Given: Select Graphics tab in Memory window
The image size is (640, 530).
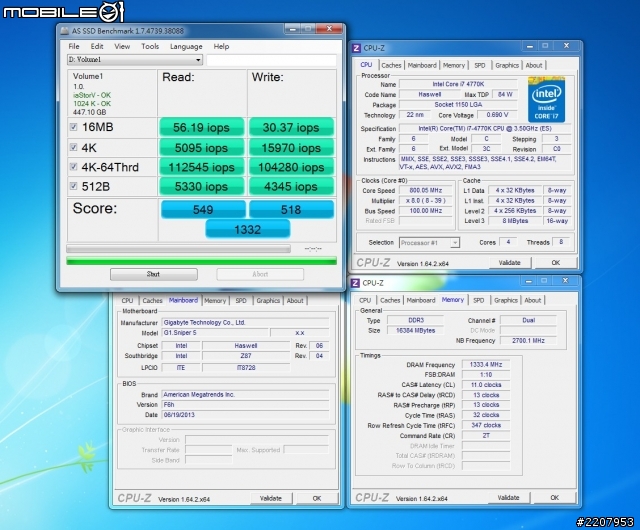Looking at the screenshot, I should point(506,300).
